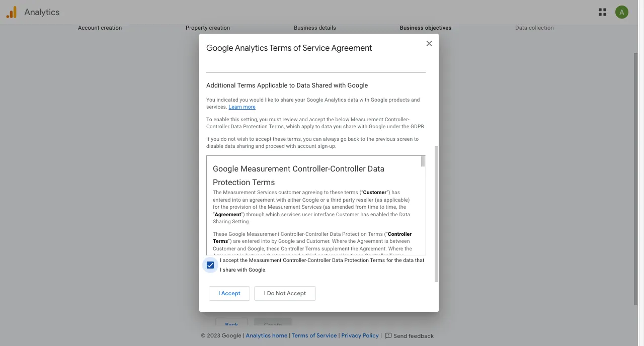Select the Account creation step
This screenshot has height=346, width=644.
[x=100, y=28]
